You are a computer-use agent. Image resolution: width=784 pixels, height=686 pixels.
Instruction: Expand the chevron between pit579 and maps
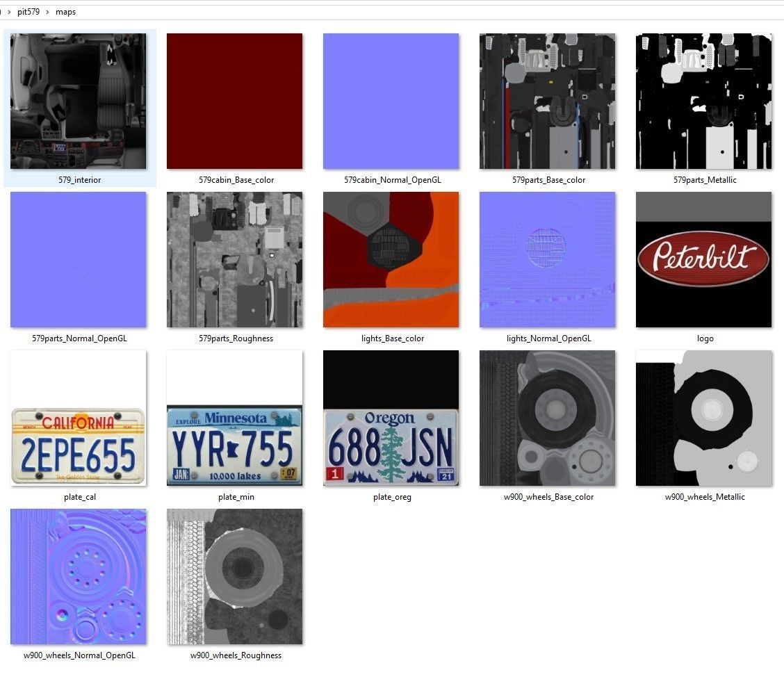pyautogui.click(x=47, y=12)
